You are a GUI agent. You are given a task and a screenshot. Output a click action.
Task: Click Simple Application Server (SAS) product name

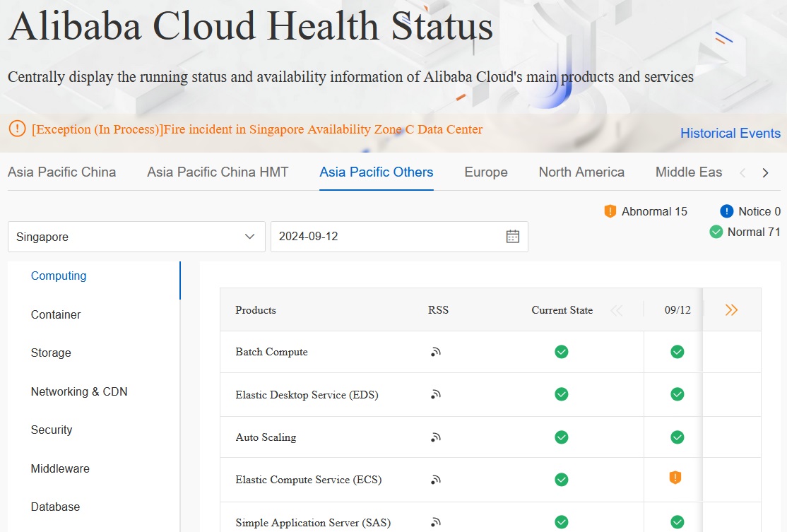[x=313, y=523]
